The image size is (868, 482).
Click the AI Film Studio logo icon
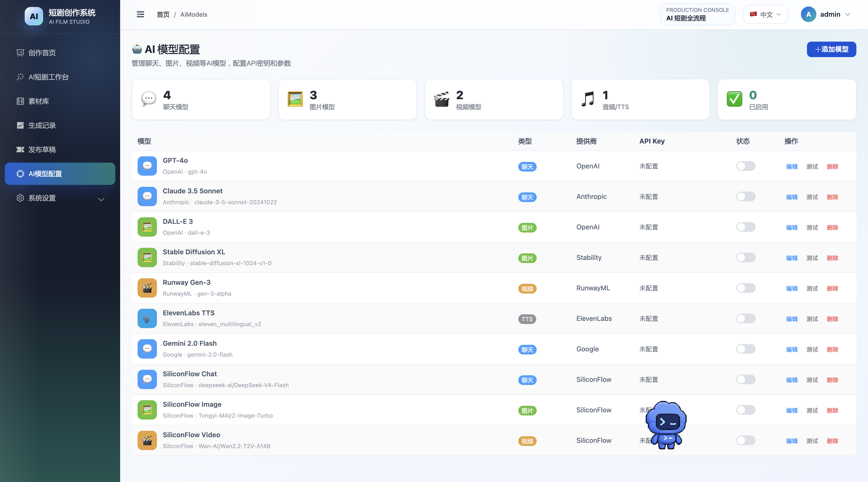pos(34,16)
